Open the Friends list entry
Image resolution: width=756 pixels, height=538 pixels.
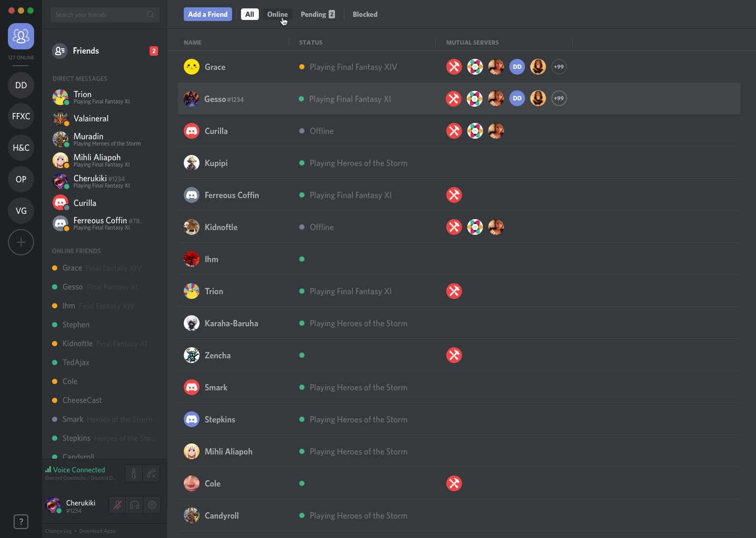click(105, 51)
